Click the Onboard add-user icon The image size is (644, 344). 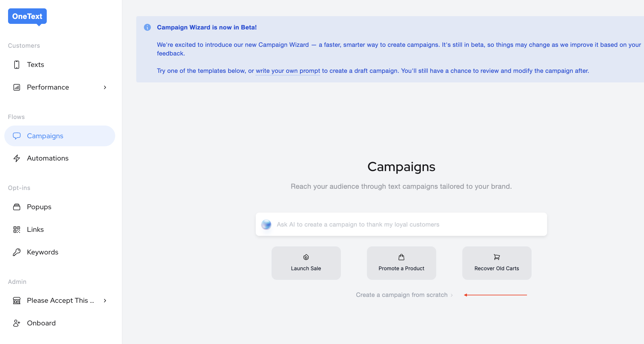17,323
